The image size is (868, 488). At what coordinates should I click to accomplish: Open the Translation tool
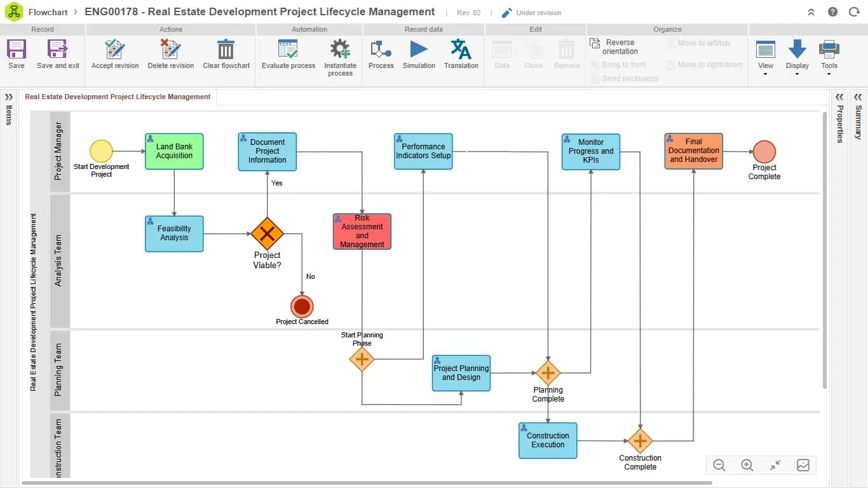click(x=461, y=50)
